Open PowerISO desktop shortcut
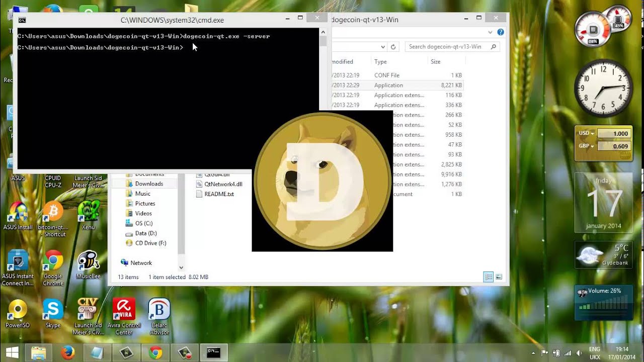Viewport: 644px width, 362px height. 18,313
